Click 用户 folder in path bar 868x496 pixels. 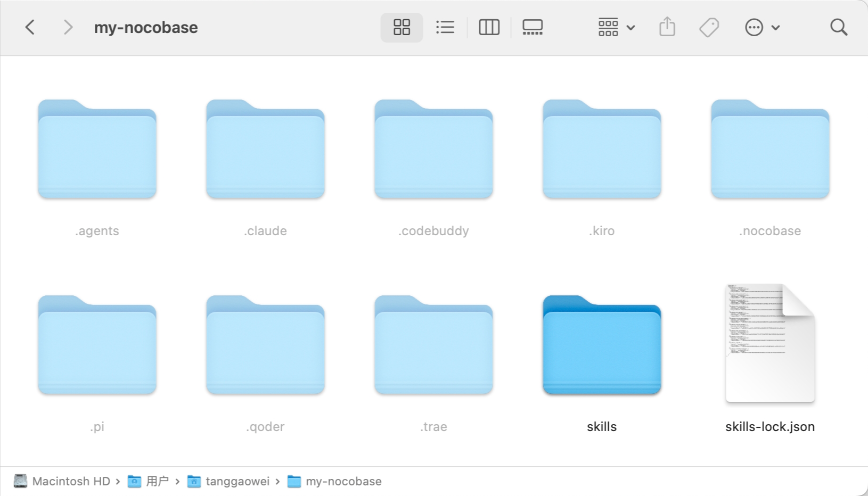[x=157, y=482]
